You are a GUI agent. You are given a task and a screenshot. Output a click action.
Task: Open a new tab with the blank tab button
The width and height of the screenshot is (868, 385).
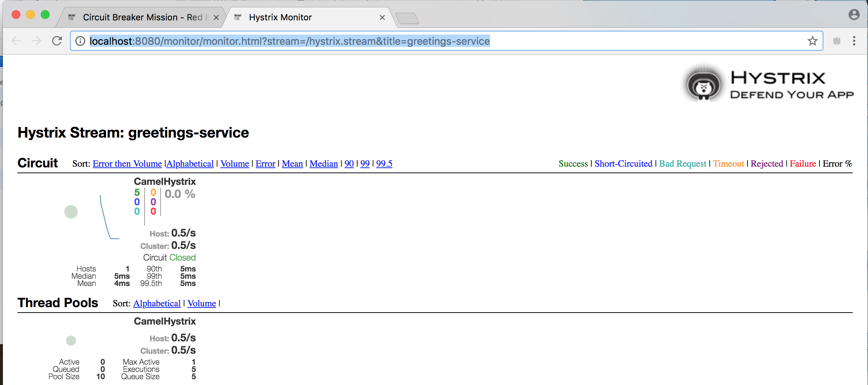(x=407, y=18)
